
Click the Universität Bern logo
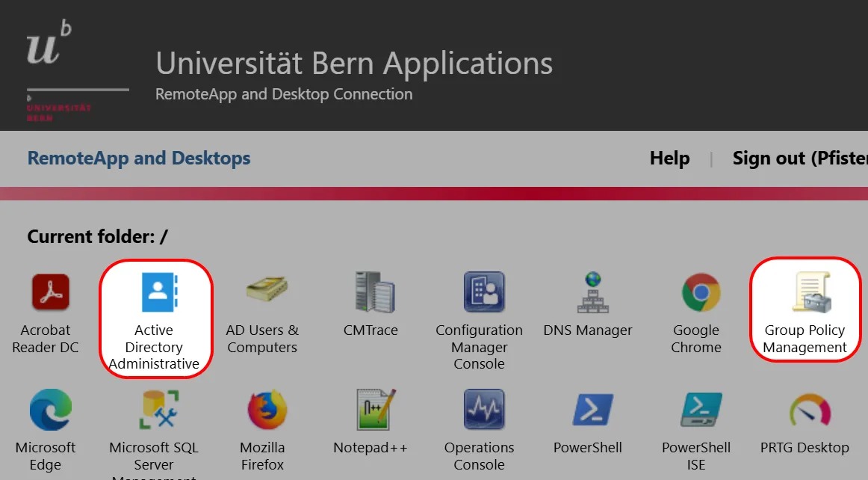pyautogui.click(x=77, y=70)
